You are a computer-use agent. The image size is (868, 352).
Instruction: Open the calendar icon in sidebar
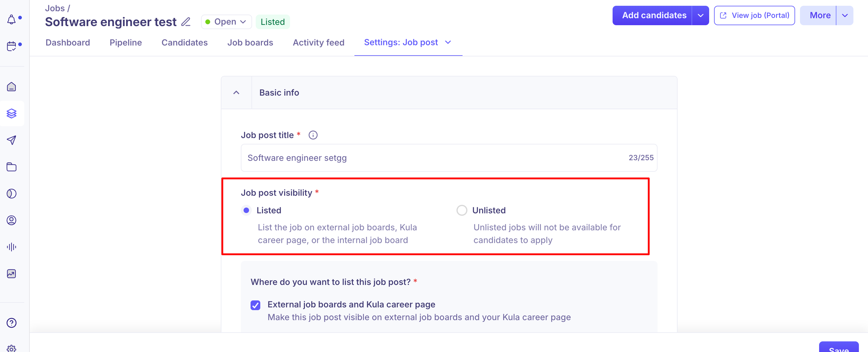coord(12,46)
